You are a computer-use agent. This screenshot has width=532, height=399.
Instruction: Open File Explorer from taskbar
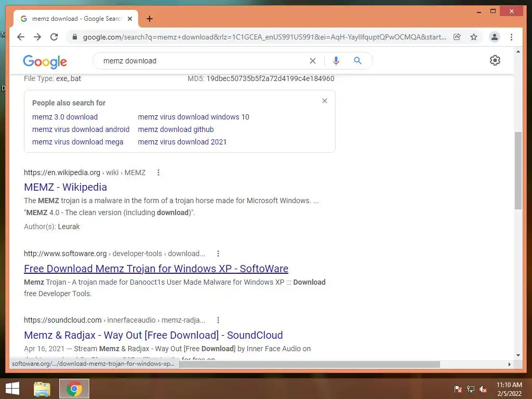click(42, 389)
